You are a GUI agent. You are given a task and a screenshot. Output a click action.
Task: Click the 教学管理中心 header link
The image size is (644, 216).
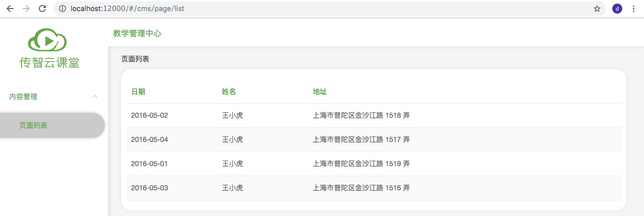tap(137, 34)
